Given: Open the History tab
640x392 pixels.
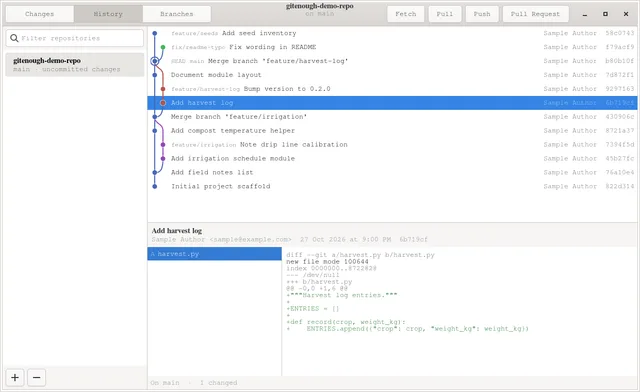Looking at the screenshot, I should click(108, 14).
